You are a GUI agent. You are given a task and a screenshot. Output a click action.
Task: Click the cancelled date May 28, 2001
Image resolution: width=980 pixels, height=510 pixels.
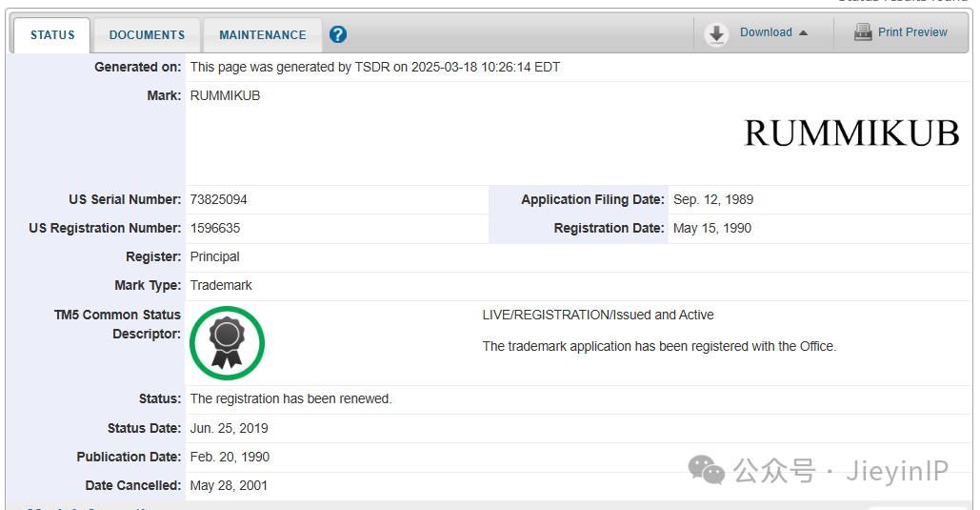(229, 485)
